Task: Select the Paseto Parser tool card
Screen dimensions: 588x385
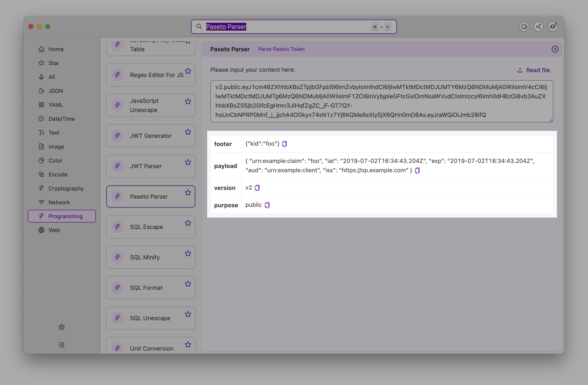Action: coord(151,196)
